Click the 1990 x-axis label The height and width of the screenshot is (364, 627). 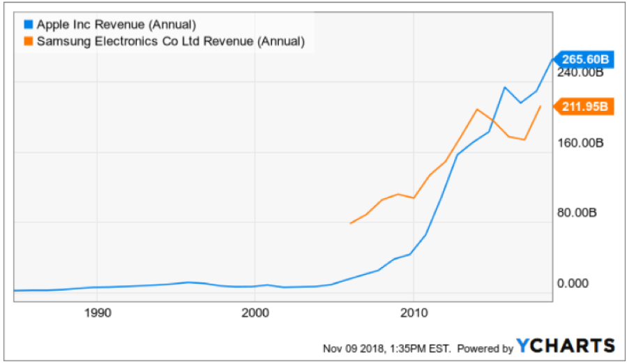tap(98, 313)
